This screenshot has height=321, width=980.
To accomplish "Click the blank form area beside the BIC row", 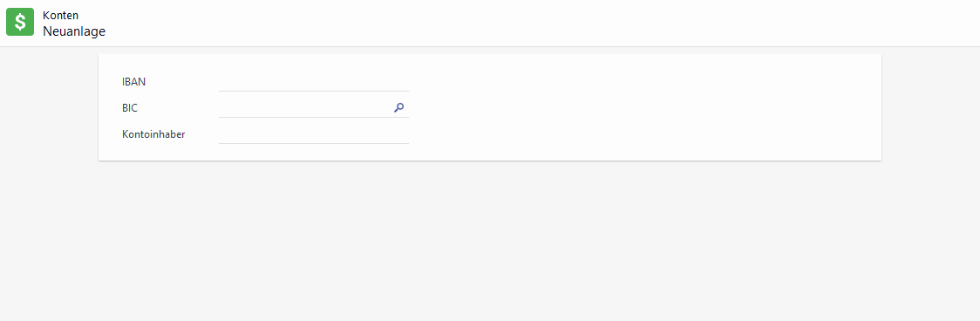I will coord(643,107).
